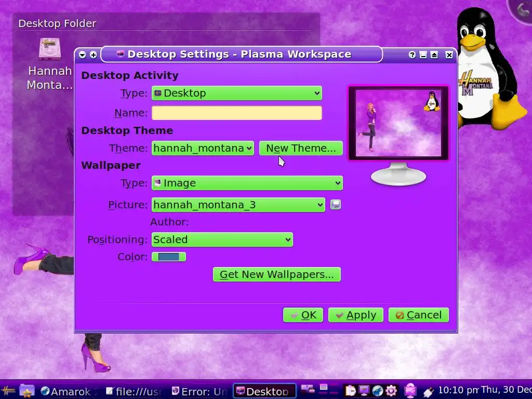This screenshot has width=532, height=399.
Task: Open the Desktop Activity Type dropdown
Action: click(237, 93)
